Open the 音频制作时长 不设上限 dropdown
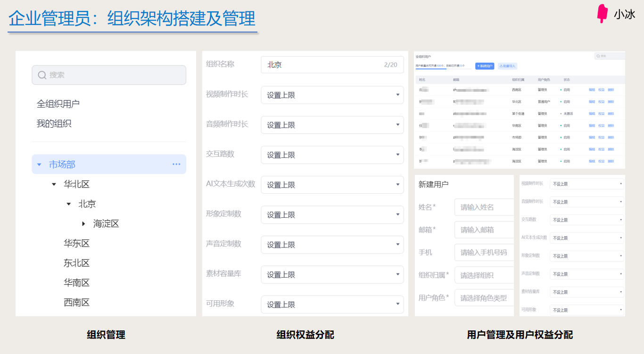644x354 pixels. [587, 202]
